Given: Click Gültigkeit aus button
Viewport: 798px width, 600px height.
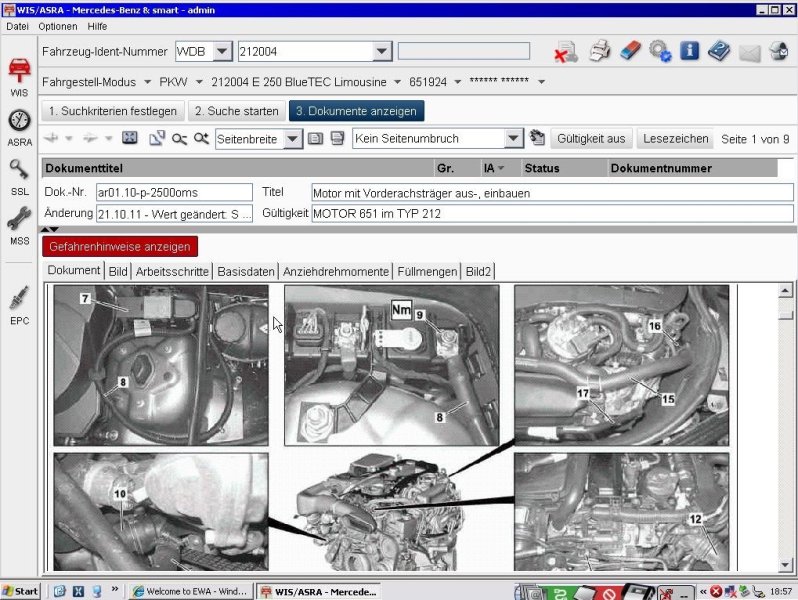Looking at the screenshot, I should [x=591, y=138].
